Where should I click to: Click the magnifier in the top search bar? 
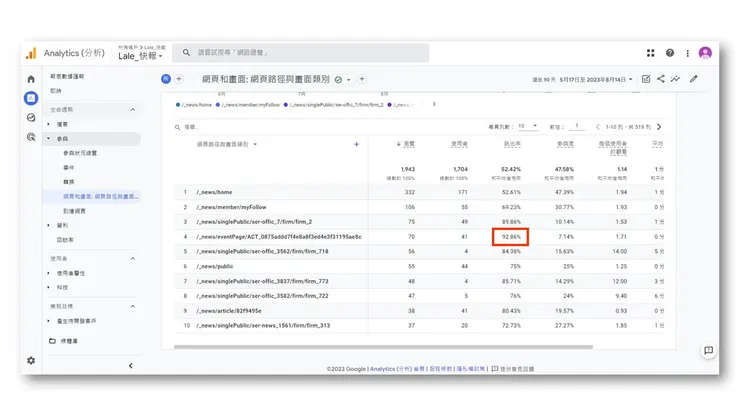point(186,52)
